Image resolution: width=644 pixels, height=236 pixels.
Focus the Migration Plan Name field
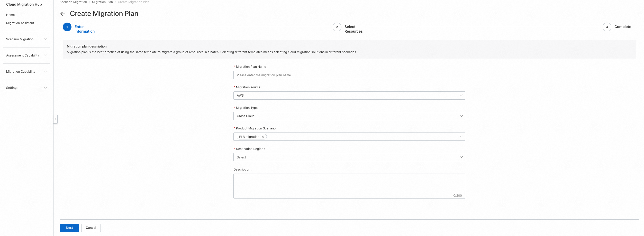[349, 75]
